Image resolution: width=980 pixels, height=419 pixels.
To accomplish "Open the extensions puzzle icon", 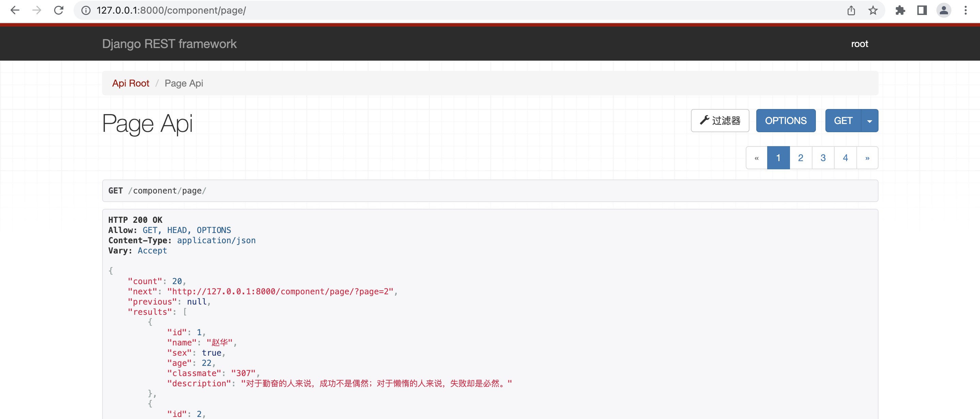I will click(x=900, y=10).
